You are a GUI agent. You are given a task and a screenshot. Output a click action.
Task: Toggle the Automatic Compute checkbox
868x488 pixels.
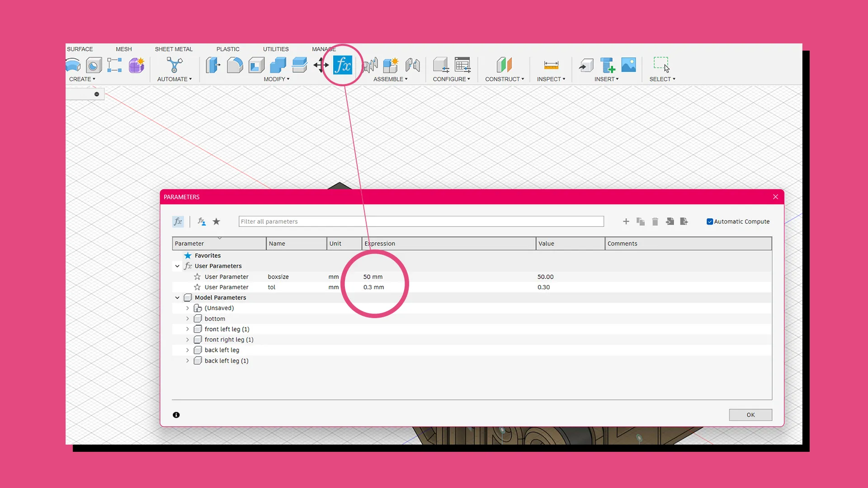point(710,221)
